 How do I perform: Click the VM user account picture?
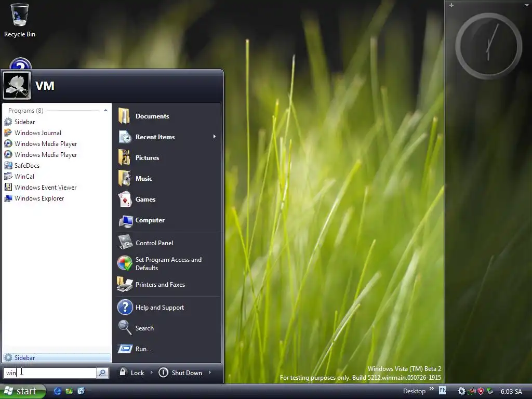(x=17, y=85)
